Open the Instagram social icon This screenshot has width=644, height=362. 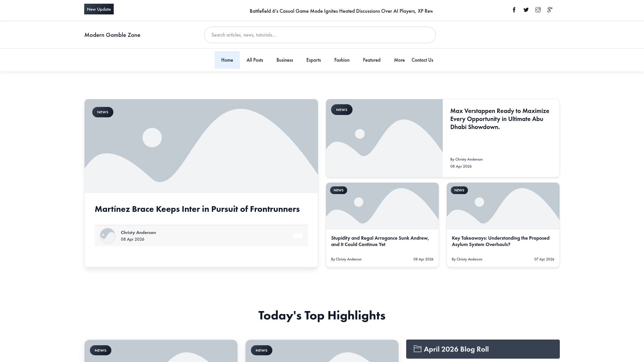(538, 10)
